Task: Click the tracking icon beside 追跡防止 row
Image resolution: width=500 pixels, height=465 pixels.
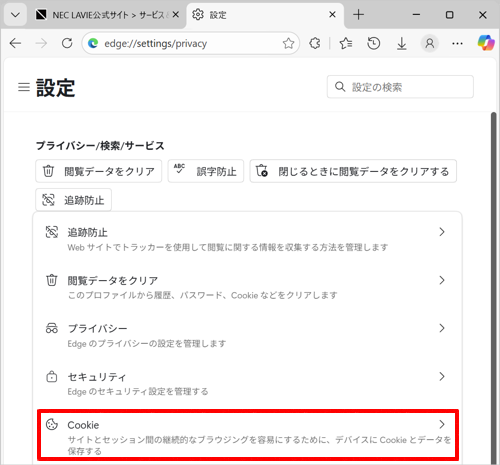Action: click(52, 232)
